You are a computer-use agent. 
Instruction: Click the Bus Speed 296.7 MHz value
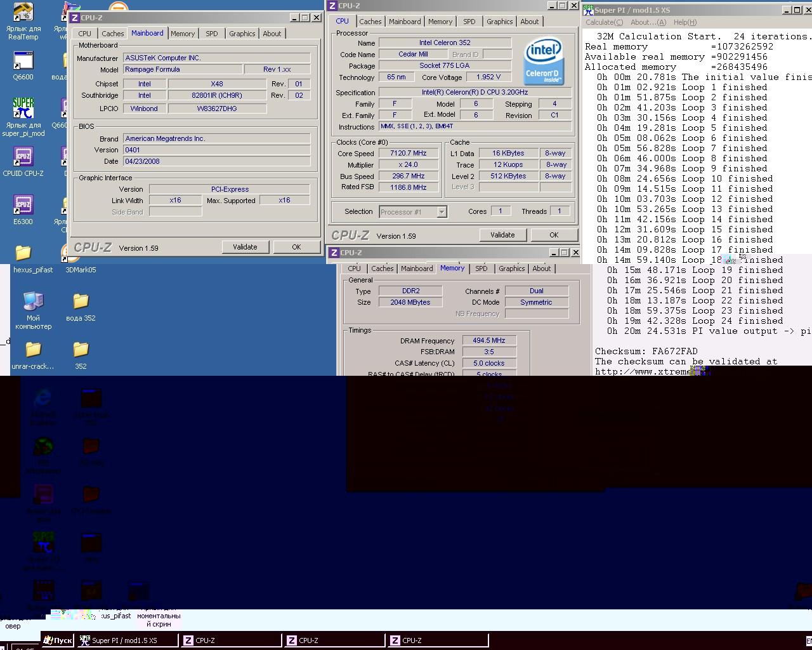[409, 176]
